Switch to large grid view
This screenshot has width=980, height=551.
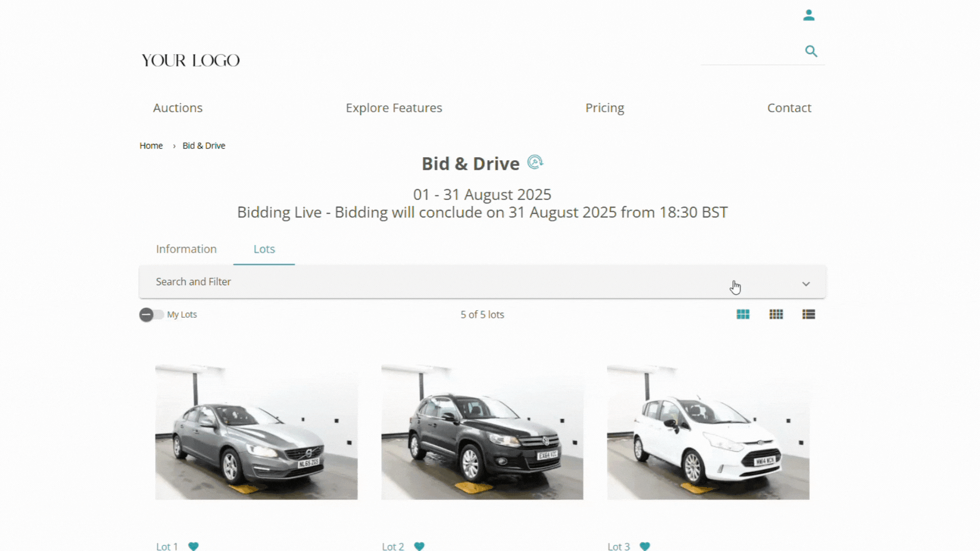tap(743, 314)
